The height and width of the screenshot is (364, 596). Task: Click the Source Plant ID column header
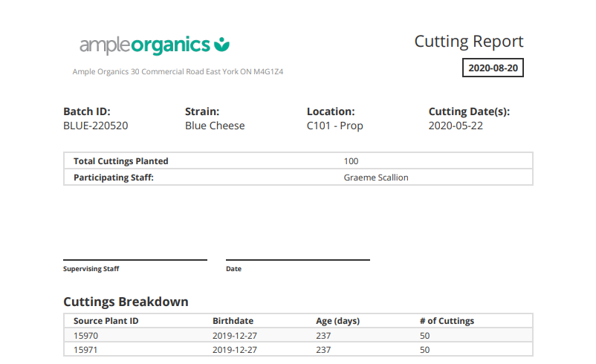point(106,321)
